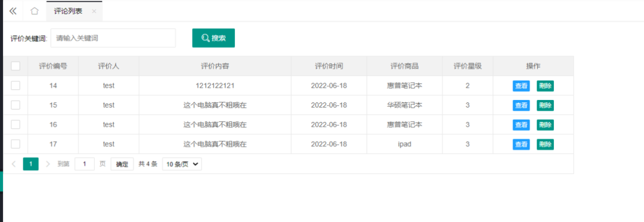This screenshot has height=222, width=644.
Task: View review 16 with 查看 button
Action: [521, 125]
